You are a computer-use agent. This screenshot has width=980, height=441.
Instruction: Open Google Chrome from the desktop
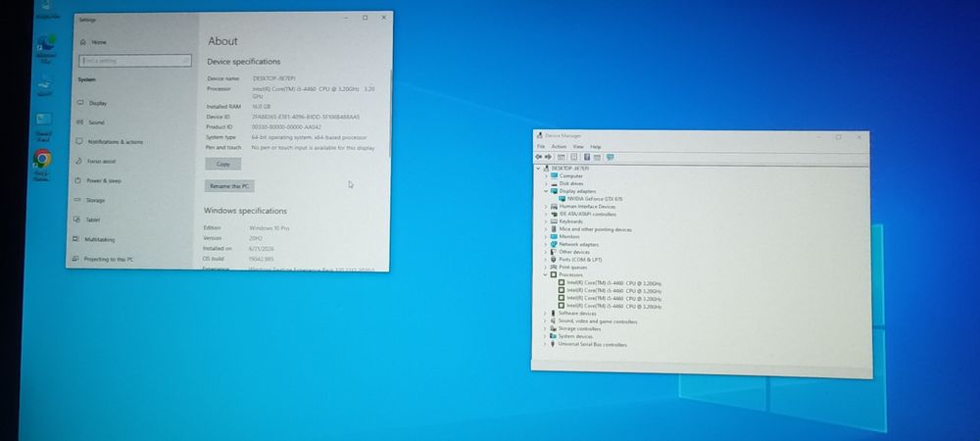pos(42,165)
